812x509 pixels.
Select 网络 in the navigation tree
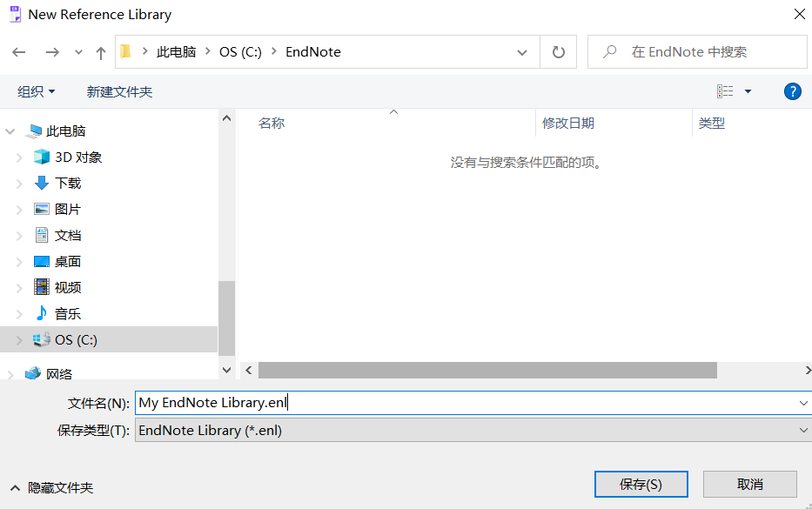[x=59, y=374]
